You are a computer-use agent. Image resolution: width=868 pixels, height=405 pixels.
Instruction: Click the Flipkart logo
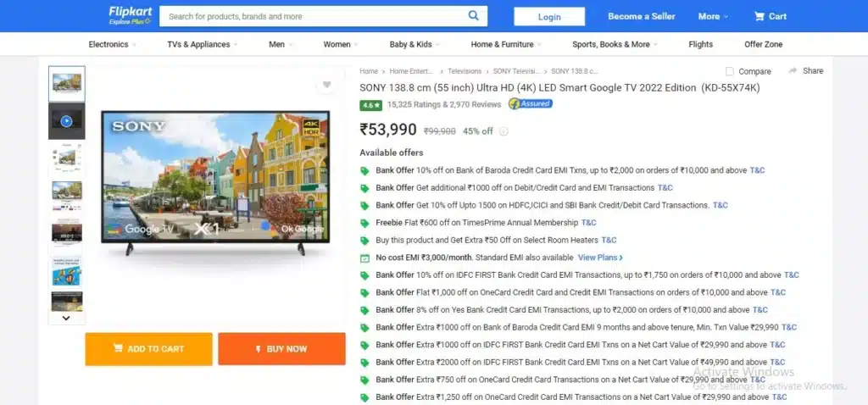coord(130,12)
